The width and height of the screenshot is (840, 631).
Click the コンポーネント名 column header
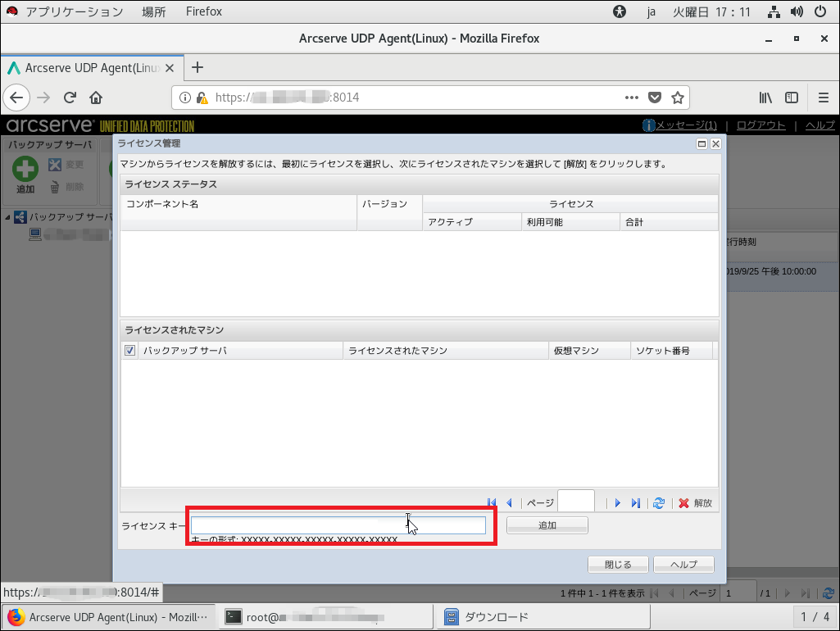[239, 212]
